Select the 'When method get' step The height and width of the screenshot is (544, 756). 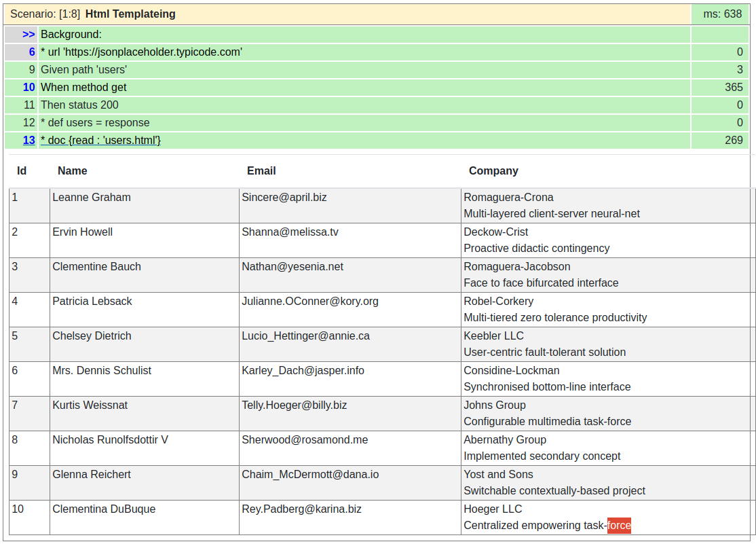click(x=83, y=87)
